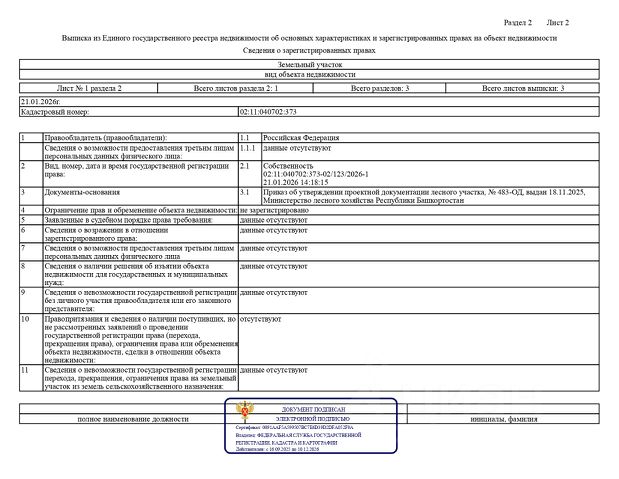Click 'инициалы, фамилия' caption
This screenshot has height=479, width=619.
click(x=503, y=419)
